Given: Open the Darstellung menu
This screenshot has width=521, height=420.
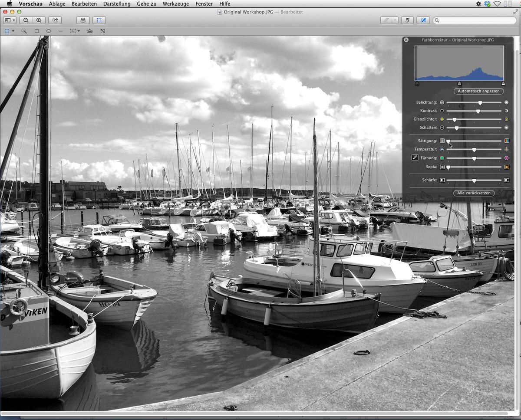Looking at the screenshot, I should coord(117,4).
